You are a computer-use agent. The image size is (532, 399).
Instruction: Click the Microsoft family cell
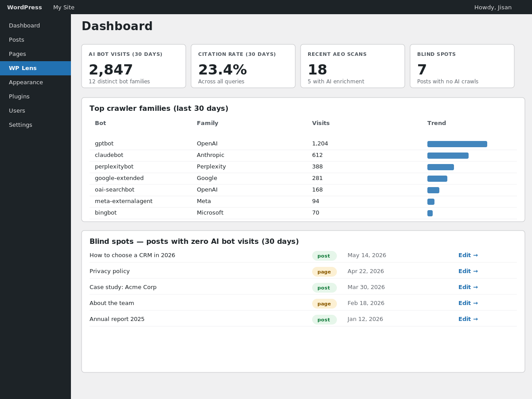coord(210,213)
